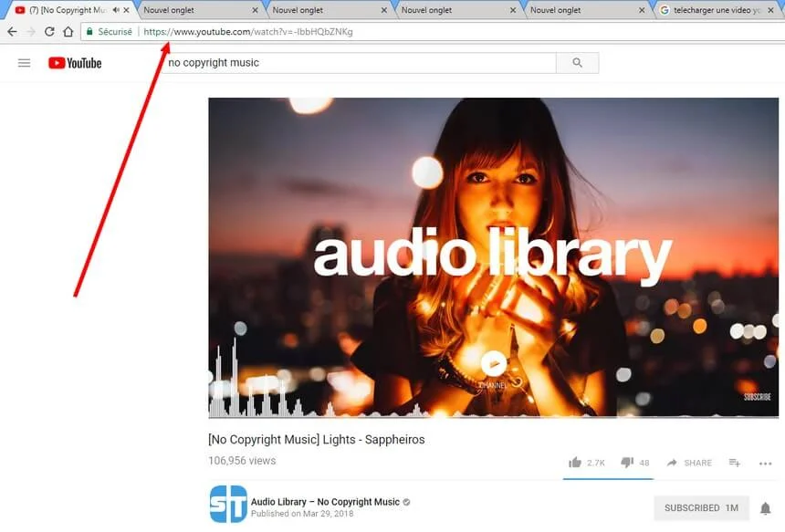Click the browser home icon
This screenshot has width=785, height=532.
[68, 31]
